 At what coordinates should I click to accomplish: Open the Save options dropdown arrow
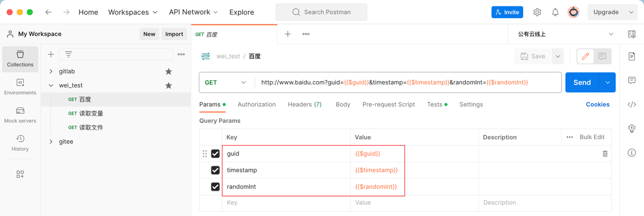pyautogui.click(x=557, y=56)
